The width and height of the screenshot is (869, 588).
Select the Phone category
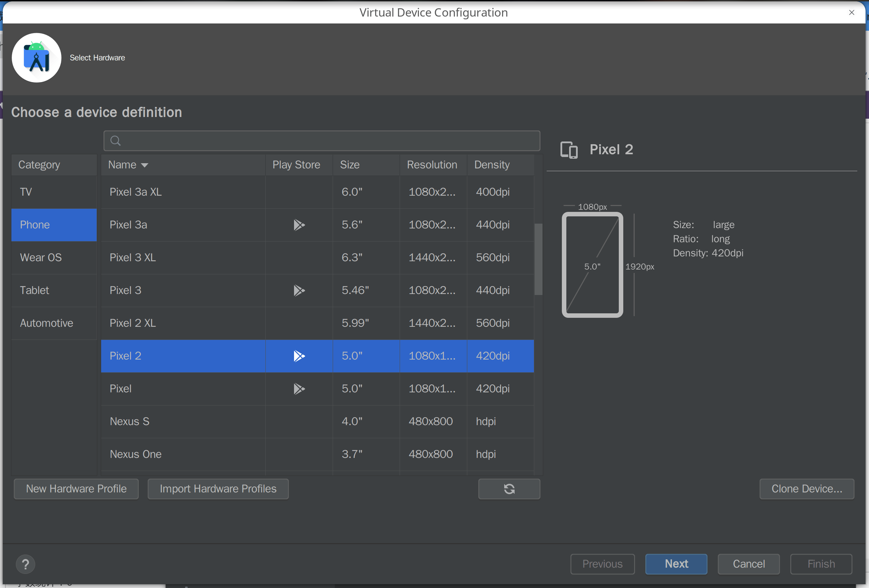click(54, 225)
